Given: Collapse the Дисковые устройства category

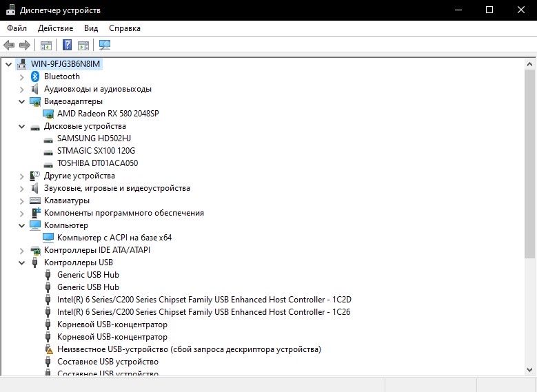Looking at the screenshot, I should pos(22,126).
